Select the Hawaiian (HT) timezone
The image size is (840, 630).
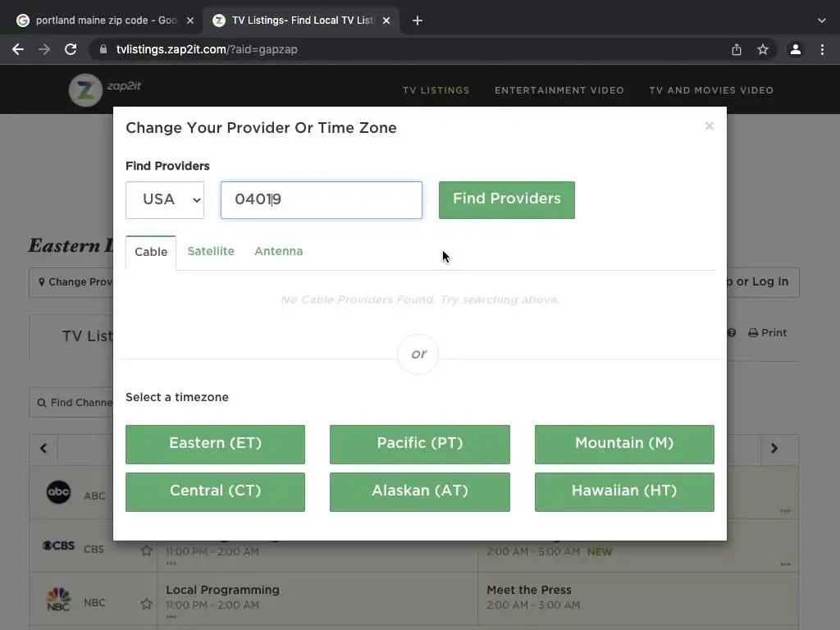pyautogui.click(x=624, y=492)
